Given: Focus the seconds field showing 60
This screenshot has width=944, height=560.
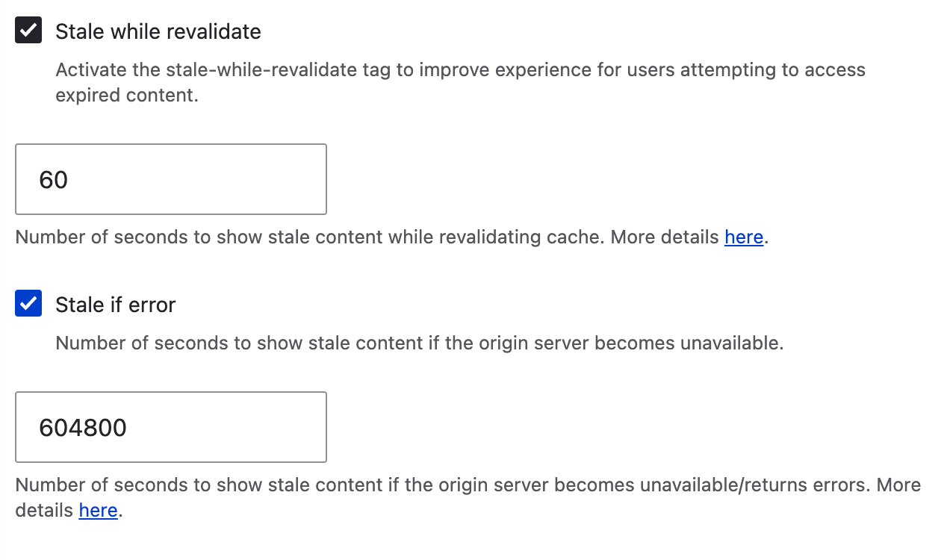Looking at the screenshot, I should [171, 179].
